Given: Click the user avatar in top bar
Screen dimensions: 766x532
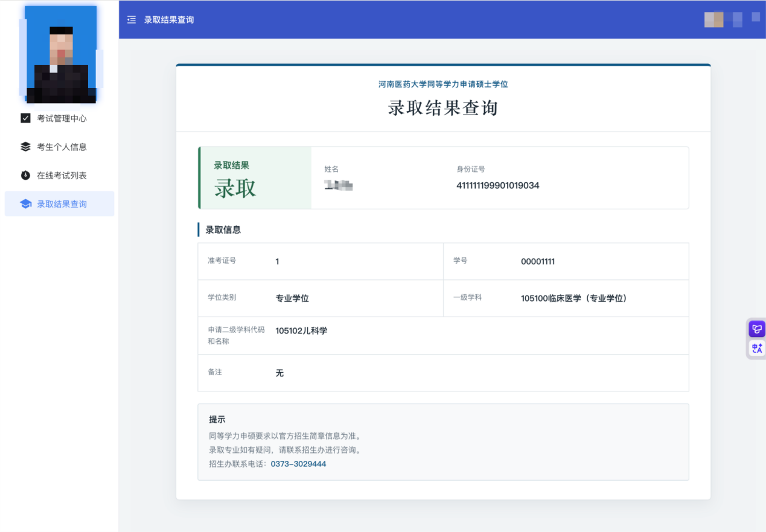Looking at the screenshot, I should tap(714, 19).
